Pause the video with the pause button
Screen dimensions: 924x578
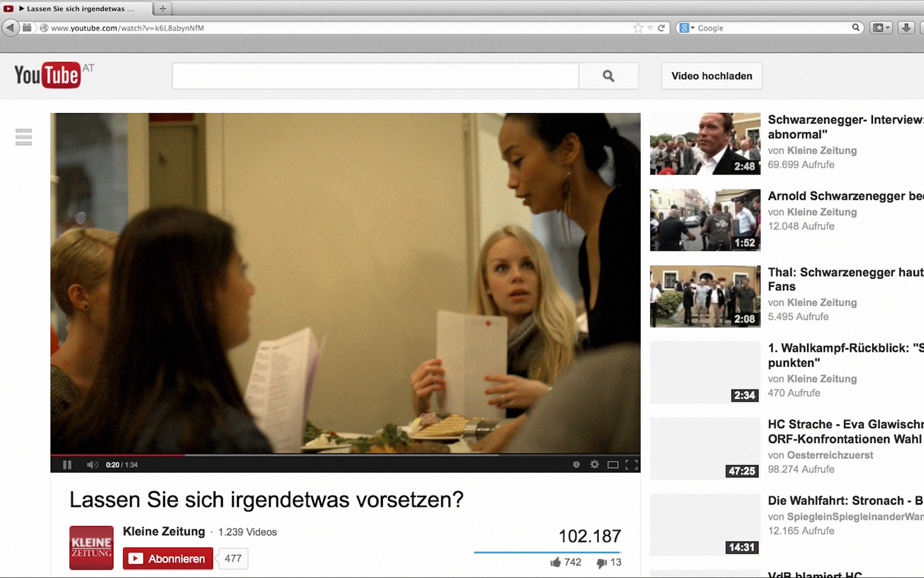[x=67, y=465]
